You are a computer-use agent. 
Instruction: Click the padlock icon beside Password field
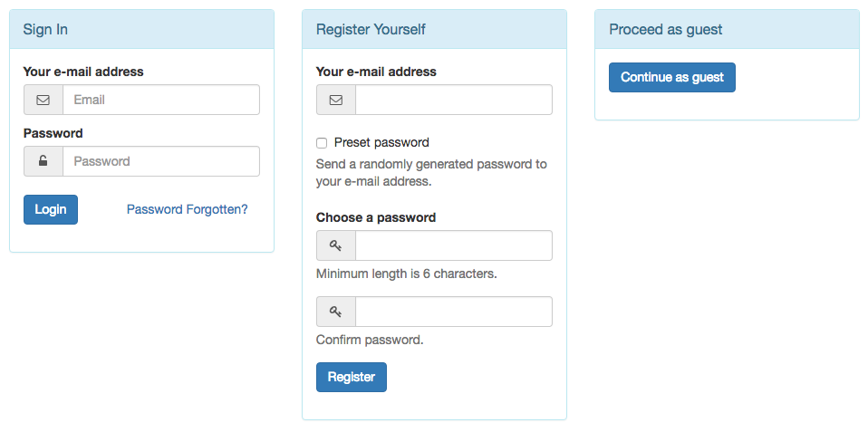[x=43, y=161]
